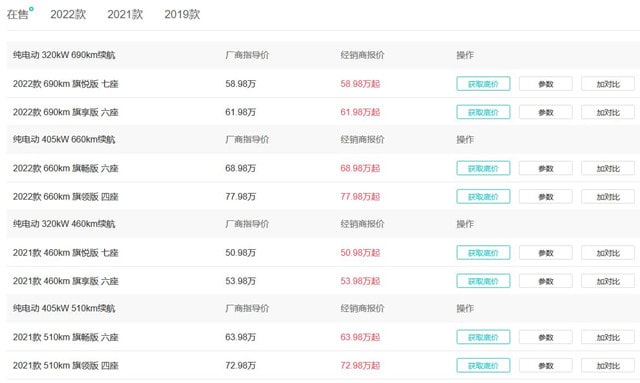Click 获取底价 for 2022款 690km 旗享版 六座
This screenshot has width=640, height=383.
point(483,112)
